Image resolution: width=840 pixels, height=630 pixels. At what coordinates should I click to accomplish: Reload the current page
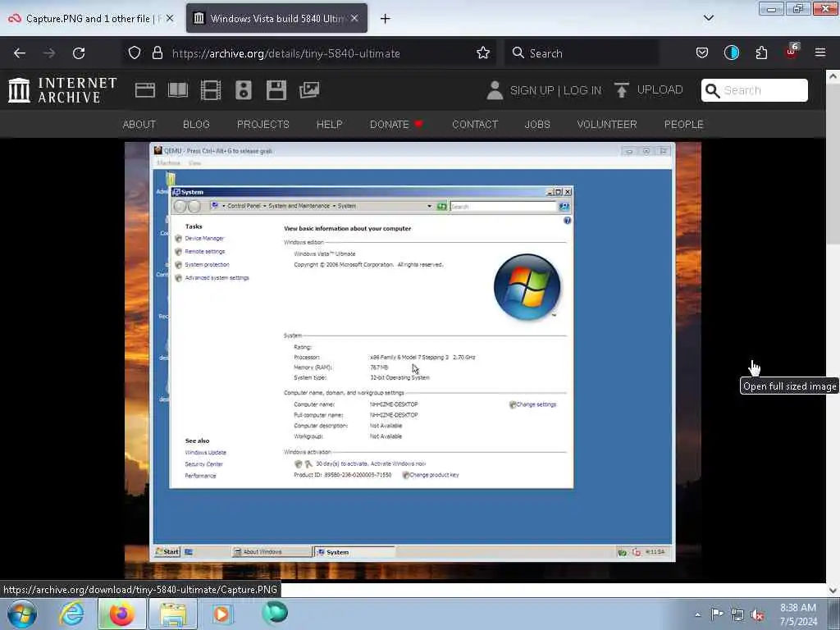(79, 53)
